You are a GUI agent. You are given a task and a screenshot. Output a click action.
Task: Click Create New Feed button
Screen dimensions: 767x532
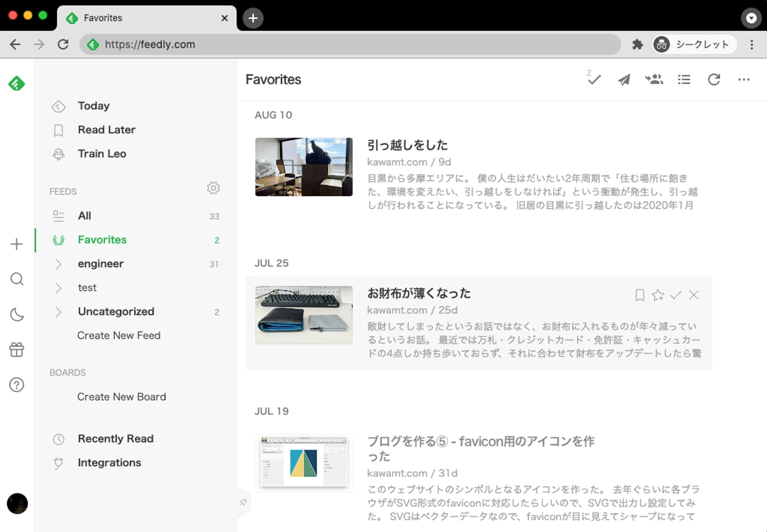click(120, 335)
